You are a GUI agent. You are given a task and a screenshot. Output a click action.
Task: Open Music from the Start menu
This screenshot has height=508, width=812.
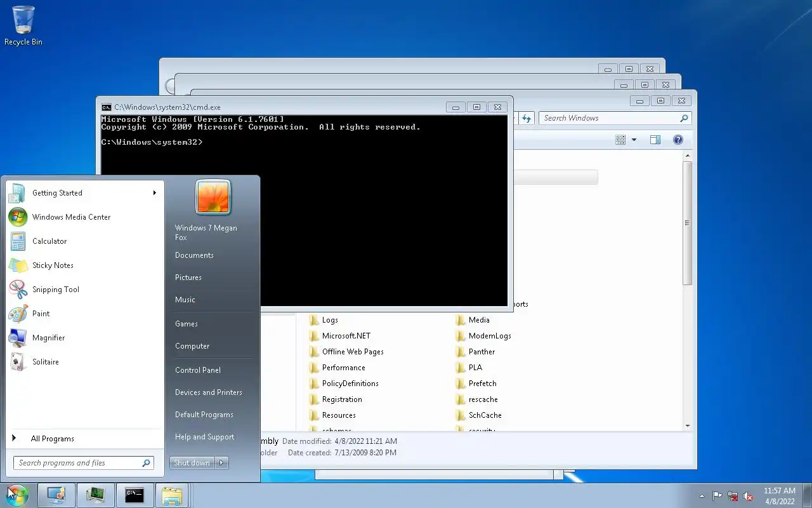pos(185,300)
